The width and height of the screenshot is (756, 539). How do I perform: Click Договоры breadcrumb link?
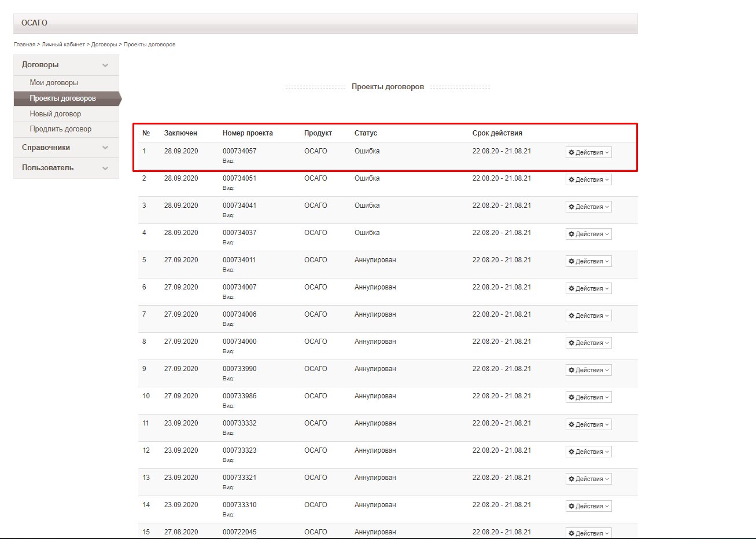[104, 45]
